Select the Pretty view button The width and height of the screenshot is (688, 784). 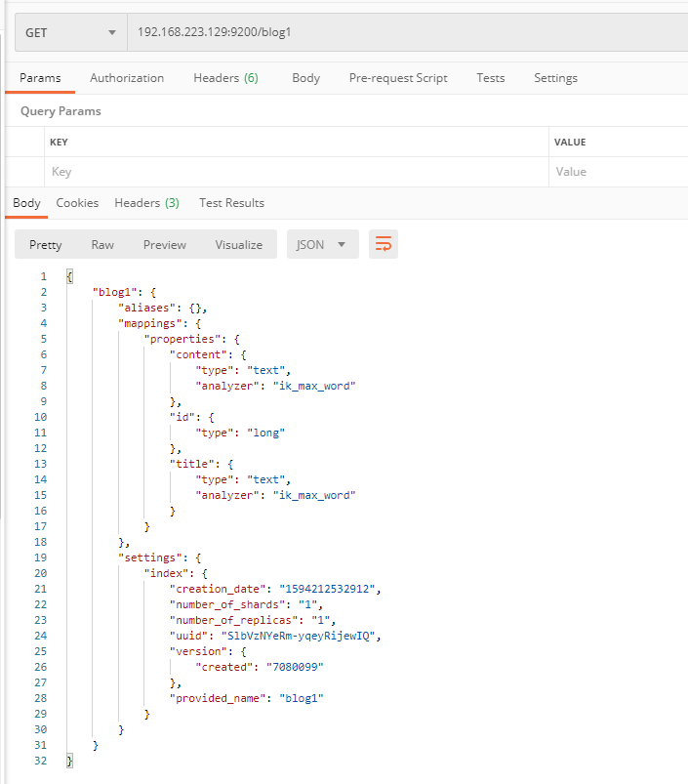point(46,244)
